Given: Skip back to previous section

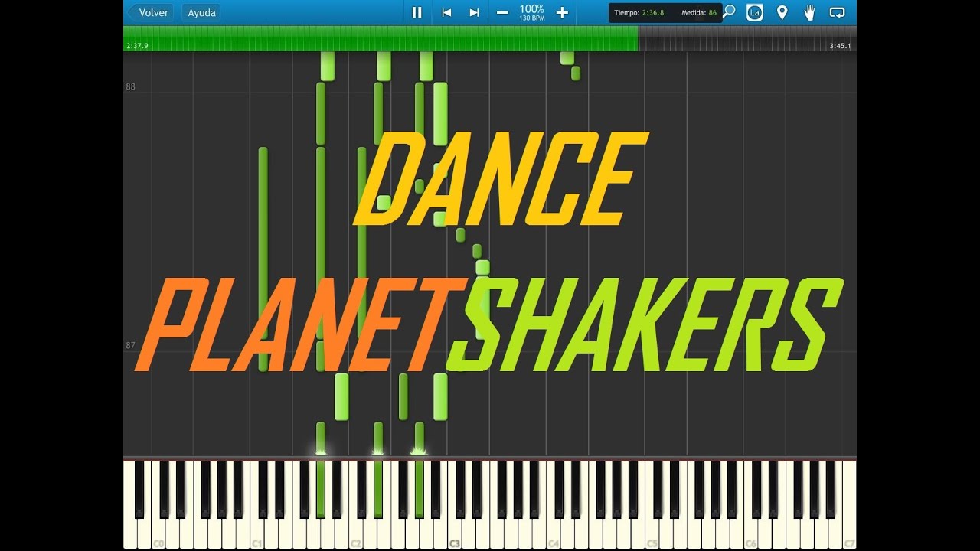Looking at the screenshot, I should point(446,12).
